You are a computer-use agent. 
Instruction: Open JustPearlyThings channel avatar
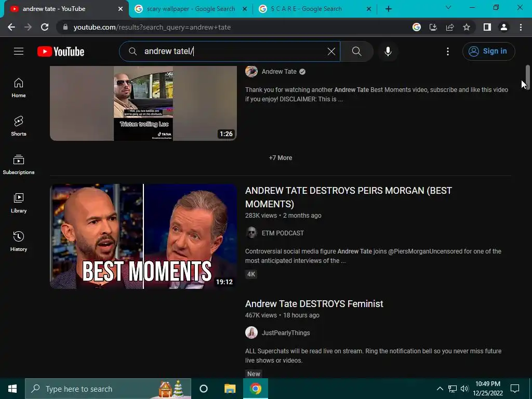click(251, 333)
